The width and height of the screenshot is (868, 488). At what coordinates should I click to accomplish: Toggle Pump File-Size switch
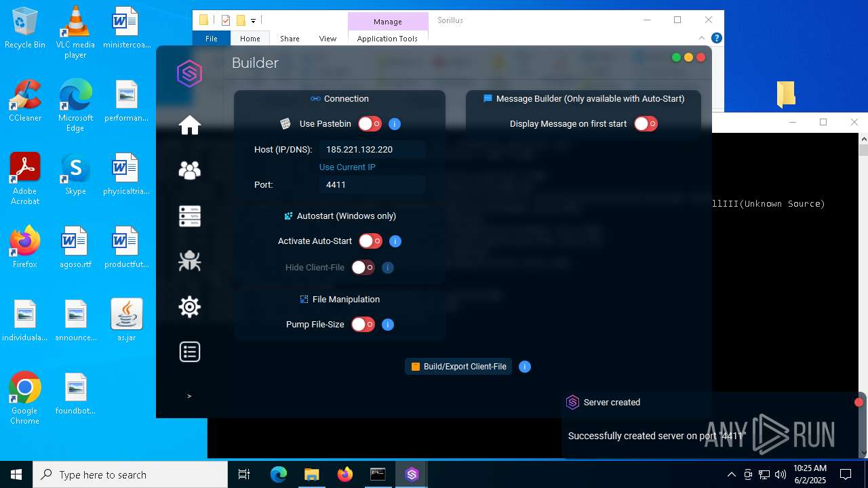363,325
